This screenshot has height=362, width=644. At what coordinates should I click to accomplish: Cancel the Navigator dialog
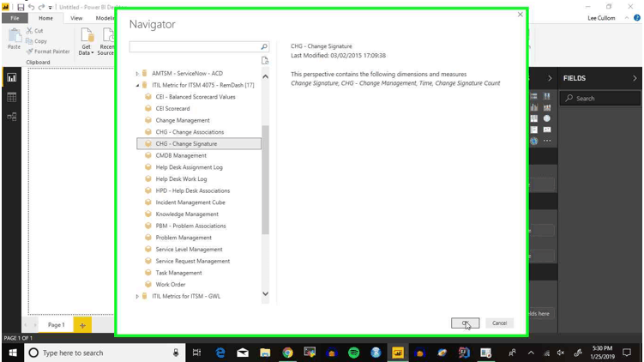[x=499, y=323]
